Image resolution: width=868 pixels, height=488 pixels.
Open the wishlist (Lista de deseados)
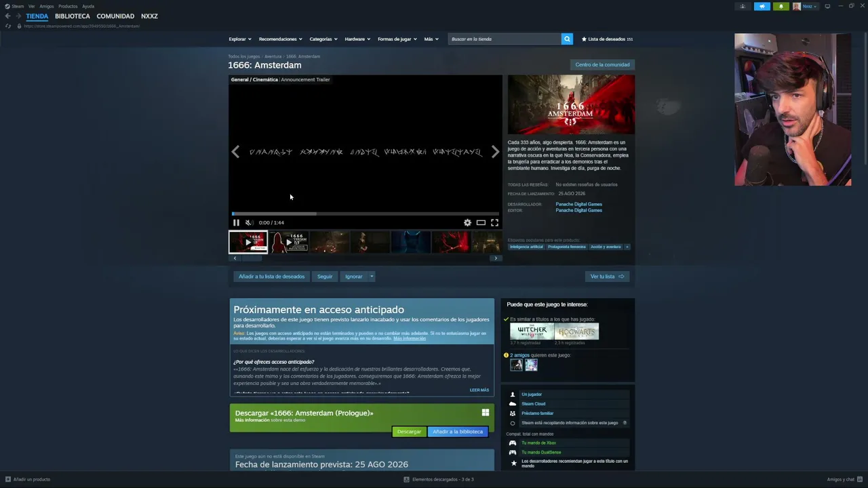point(607,39)
